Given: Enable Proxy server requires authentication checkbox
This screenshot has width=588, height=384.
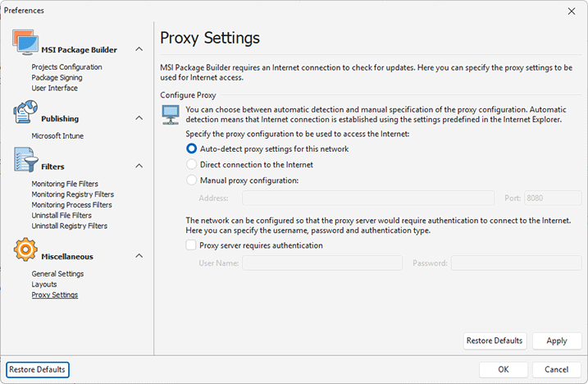Looking at the screenshot, I should (x=192, y=245).
